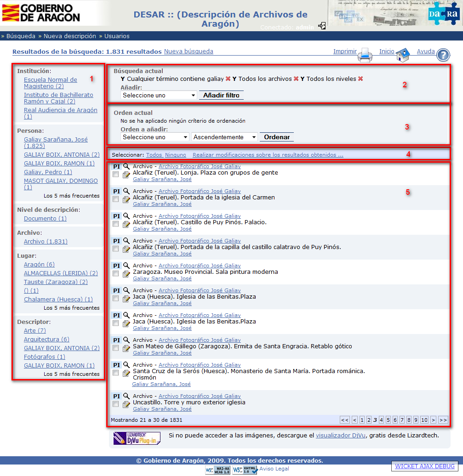Open the Nueva descripción menu item
This screenshot has height=476, width=463.
pos(70,36)
